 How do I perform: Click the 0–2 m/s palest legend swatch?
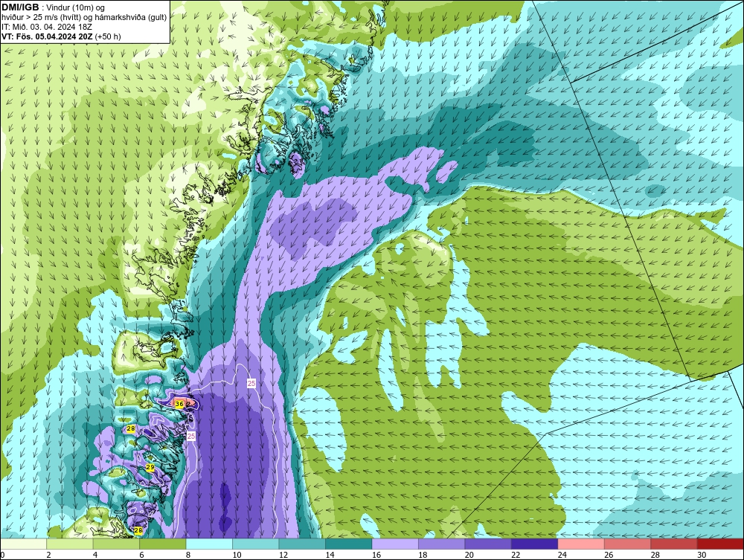pyautogui.click(x=23, y=544)
